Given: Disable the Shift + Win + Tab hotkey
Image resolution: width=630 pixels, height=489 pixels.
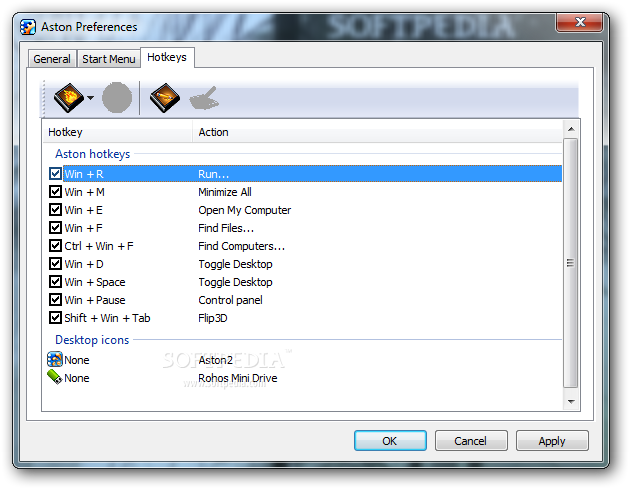Looking at the screenshot, I should coord(55,317).
